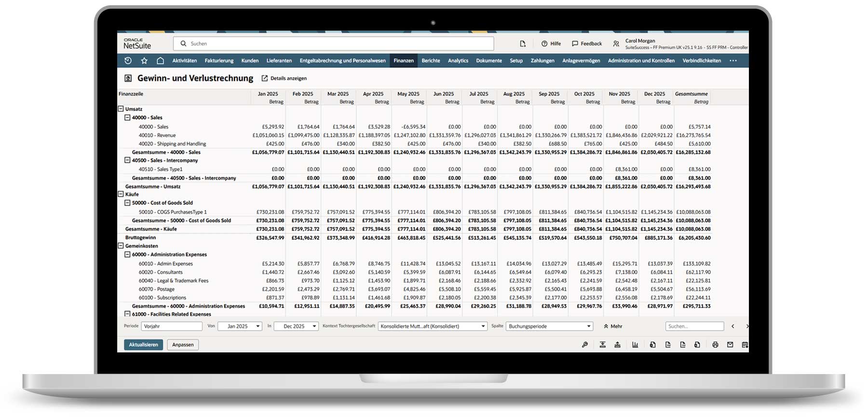Click the Oracle NetSuite logo
The width and height of the screenshot is (868, 419).
pos(137,43)
